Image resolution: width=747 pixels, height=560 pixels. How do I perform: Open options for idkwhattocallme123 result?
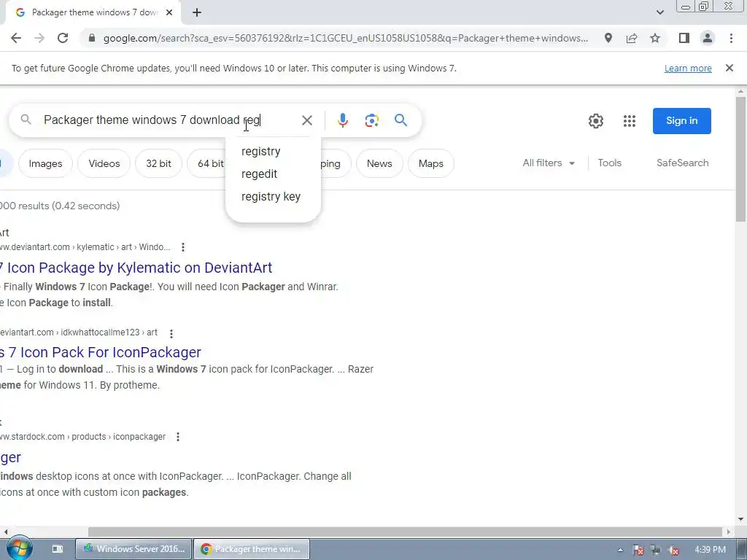pyautogui.click(x=171, y=333)
